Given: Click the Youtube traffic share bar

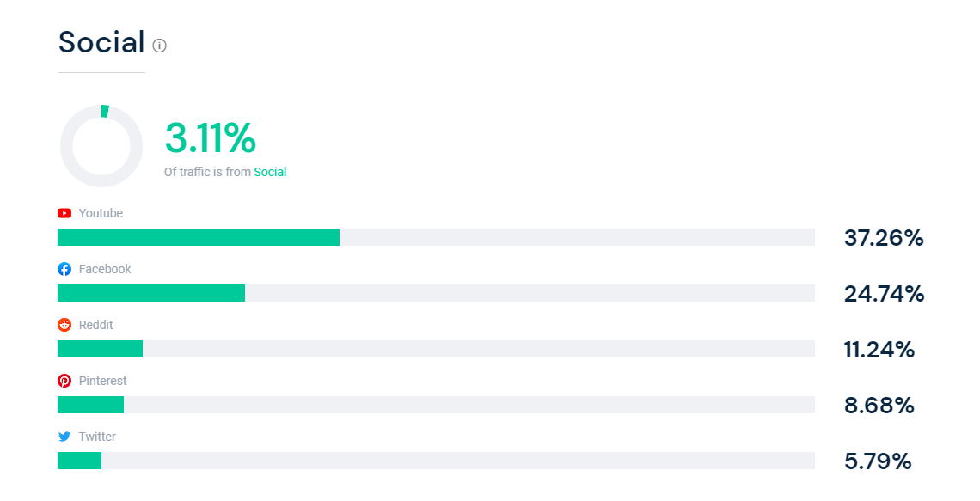Looking at the screenshot, I should click(x=199, y=237).
